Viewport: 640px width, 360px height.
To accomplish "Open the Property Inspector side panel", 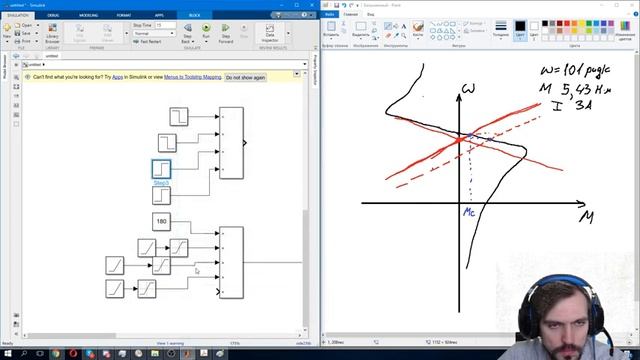I will coord(315,70).
